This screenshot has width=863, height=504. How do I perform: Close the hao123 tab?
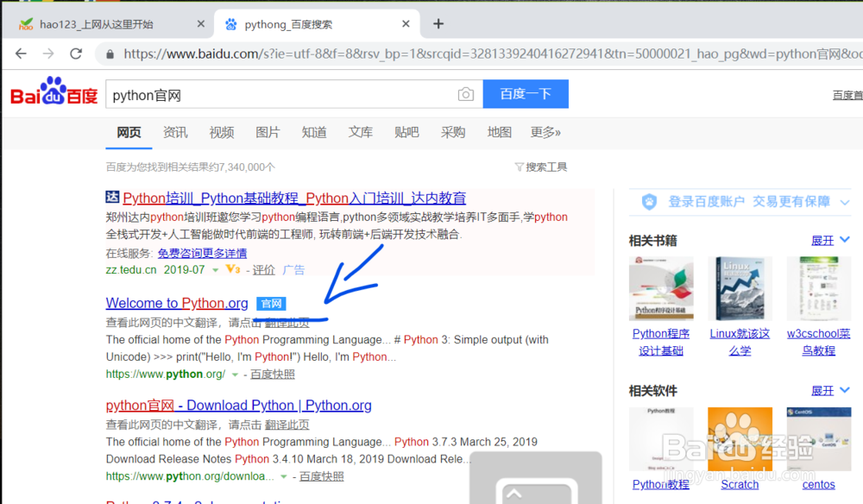[201, 23]
